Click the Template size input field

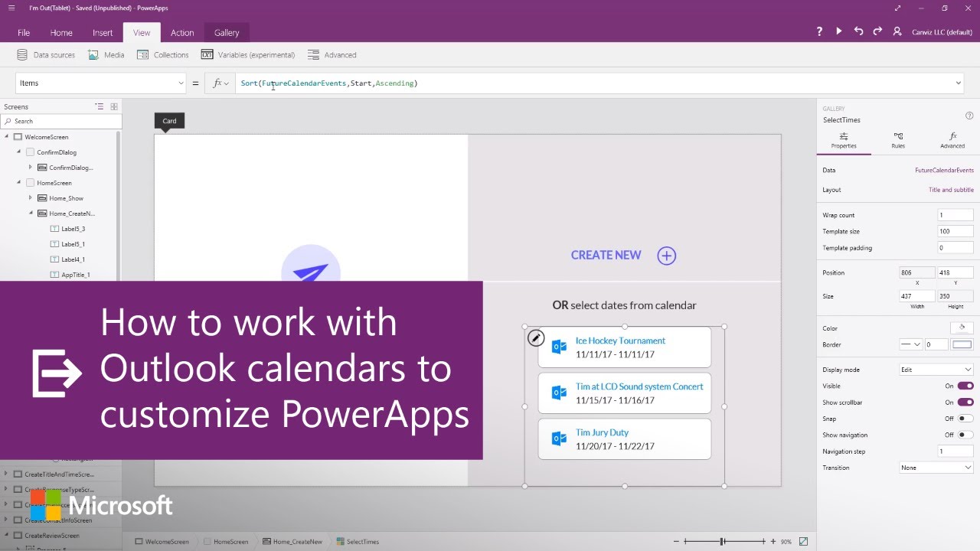tap(955, 231)
